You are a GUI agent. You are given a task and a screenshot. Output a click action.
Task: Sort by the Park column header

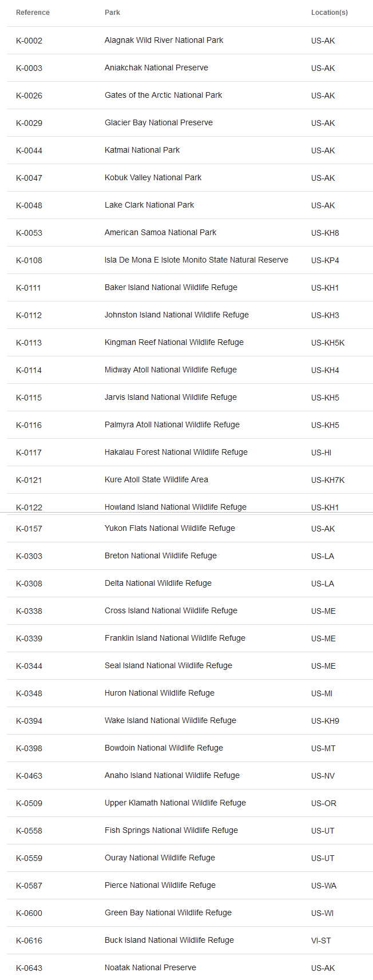click(112, 13)
